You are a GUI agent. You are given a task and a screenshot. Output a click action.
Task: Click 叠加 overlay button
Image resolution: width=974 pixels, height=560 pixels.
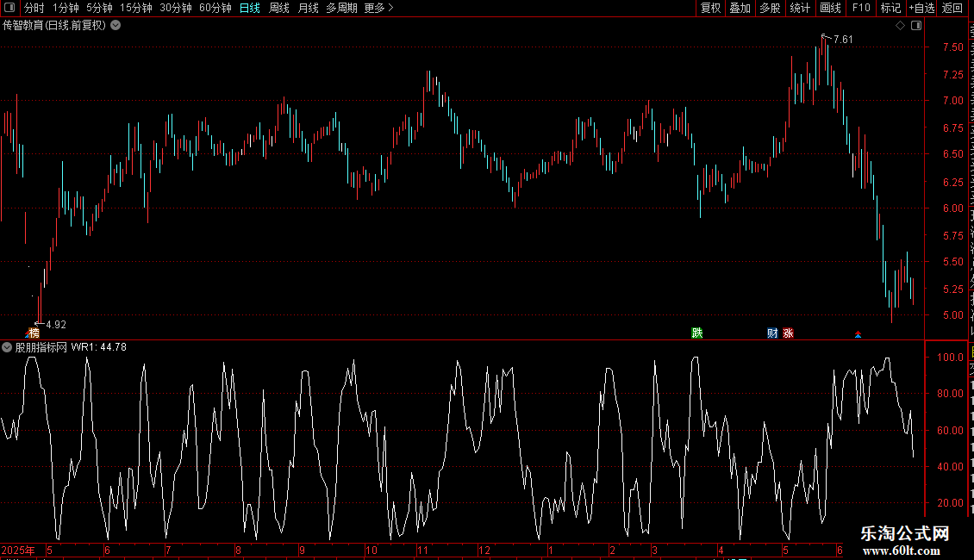tap(740, 8)
